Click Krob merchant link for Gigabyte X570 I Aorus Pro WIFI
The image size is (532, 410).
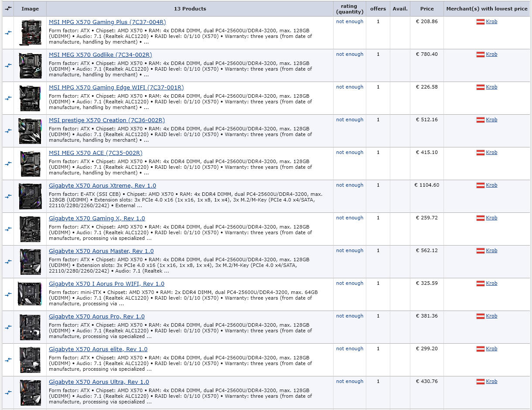pyautogui.click(x=491, y=284)
